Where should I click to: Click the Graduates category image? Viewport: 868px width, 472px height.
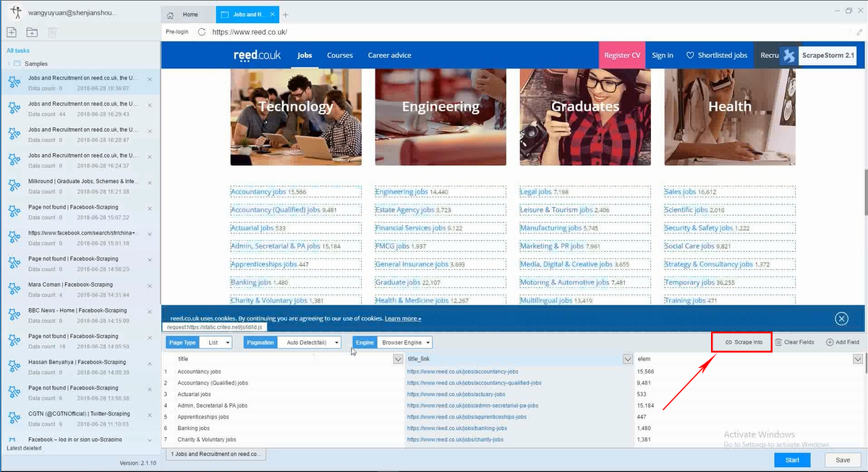coord(585,117)
